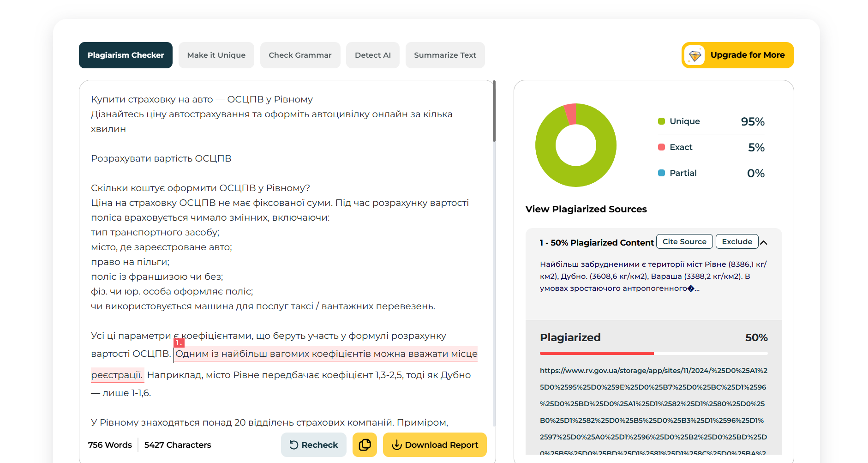Click '756 Words' counter text
Image resolution: width=868 pixels, height=463 pixels.
coord(110,445)
